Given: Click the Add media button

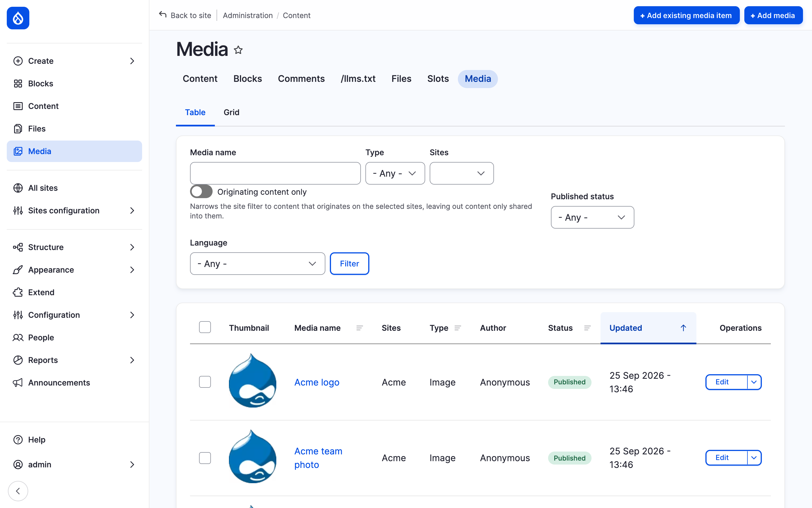Looking at the screenshot, I should (773, 15).
